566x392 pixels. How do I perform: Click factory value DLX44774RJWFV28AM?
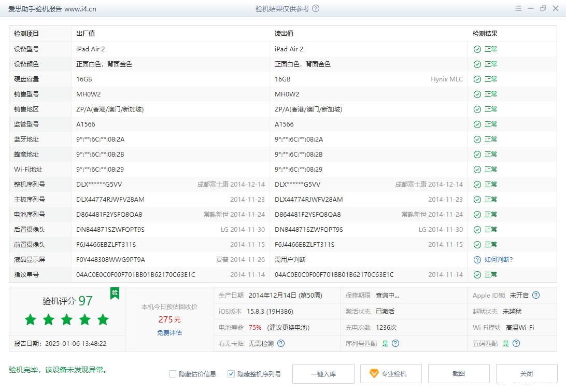110,200
